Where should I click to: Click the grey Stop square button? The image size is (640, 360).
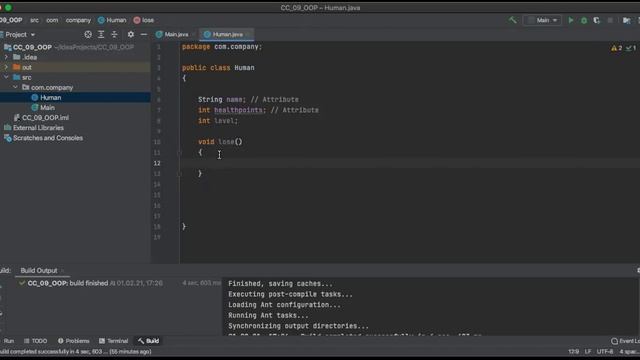point(610,20)
